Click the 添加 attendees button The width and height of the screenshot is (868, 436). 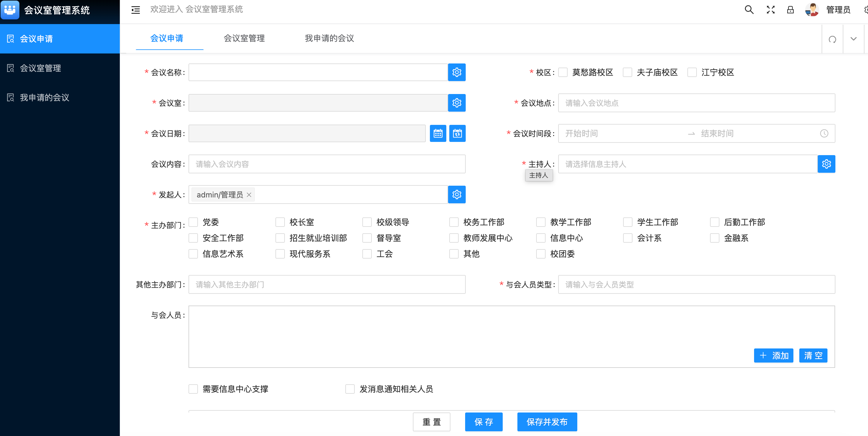pos(774,355)
